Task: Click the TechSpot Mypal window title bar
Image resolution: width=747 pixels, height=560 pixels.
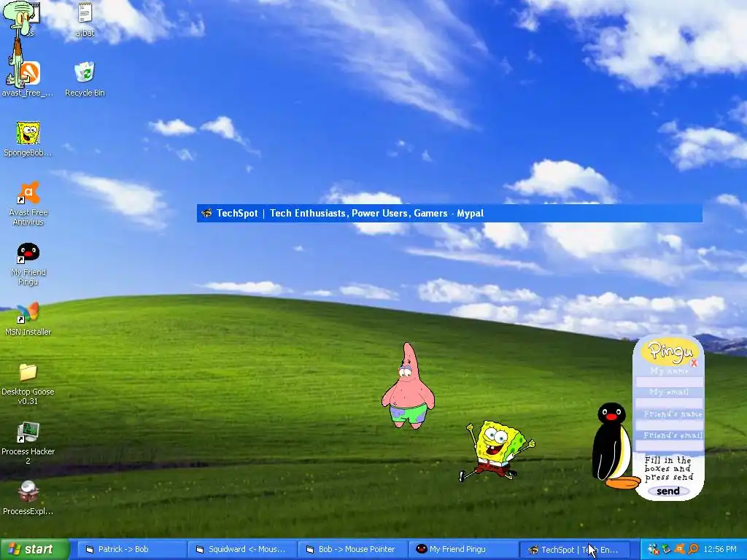Action: click(x=449, y=213)
